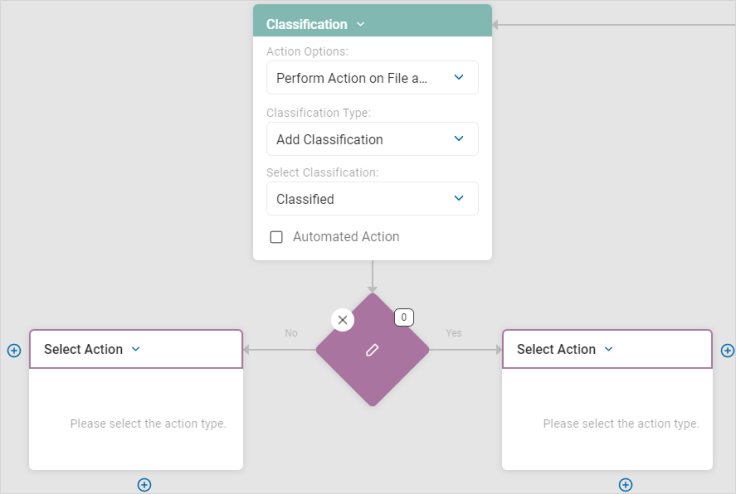Screen dimensions: 736x494
Task: Click the 0 counter badge on the diamond
Action: pyautogui.click(x=404, y=317)
